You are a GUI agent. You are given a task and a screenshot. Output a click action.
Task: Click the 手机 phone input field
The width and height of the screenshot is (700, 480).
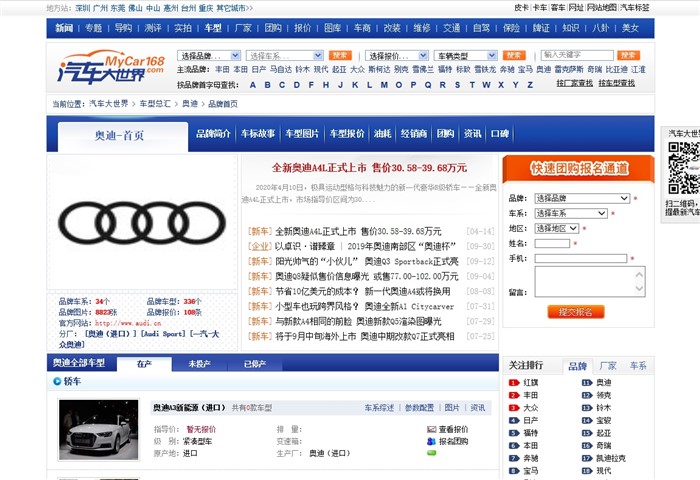[581, 259]
